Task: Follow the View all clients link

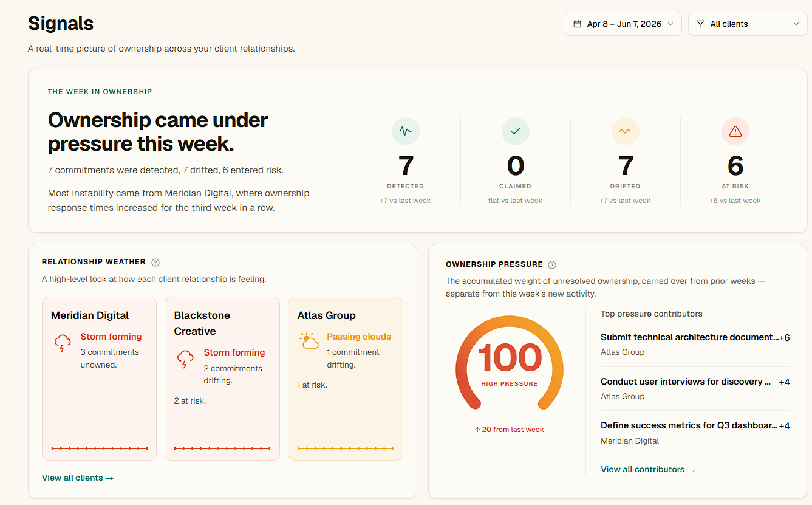Action: (78, 478)
